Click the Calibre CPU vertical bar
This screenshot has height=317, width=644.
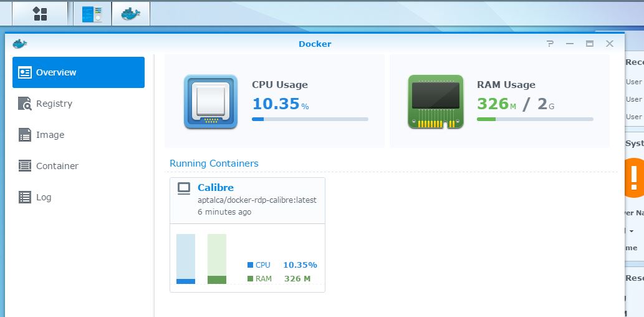(186, 259)
